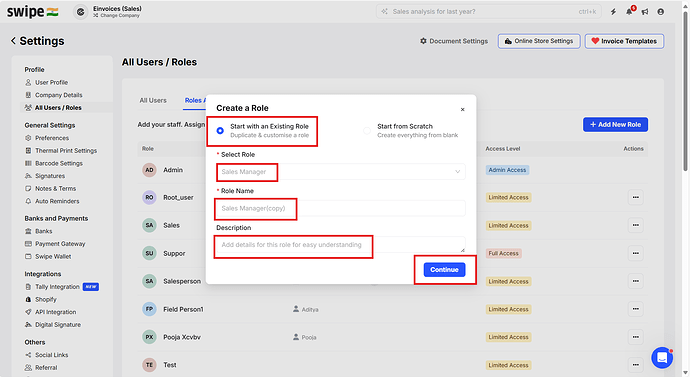690x377 pixels.
Task: Click the Pooja user in Pooja Xcvbv row
Action: 305,337
